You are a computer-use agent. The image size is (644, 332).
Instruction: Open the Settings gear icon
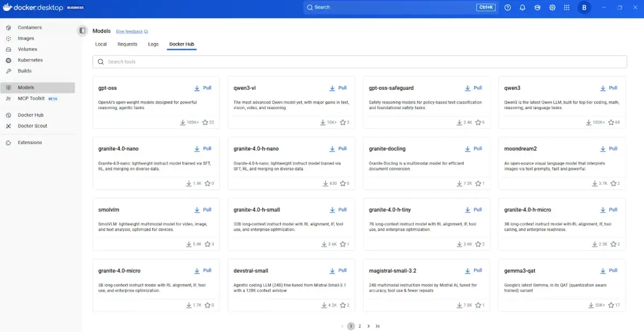tap(552, 8)
